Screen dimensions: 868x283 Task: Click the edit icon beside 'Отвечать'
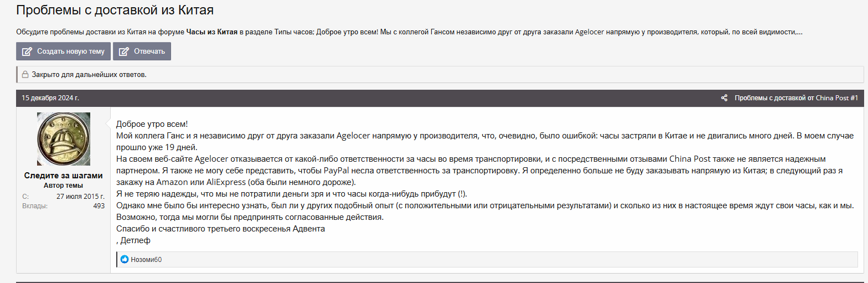(124, 52)
